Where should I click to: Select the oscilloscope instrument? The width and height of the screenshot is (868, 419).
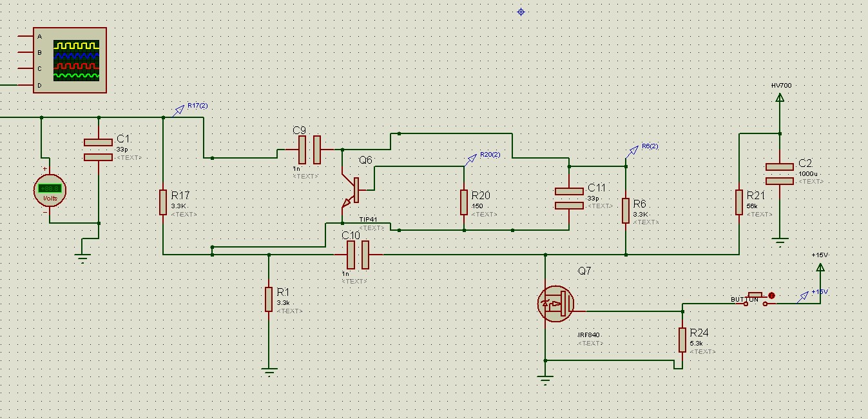pos(70,60)
